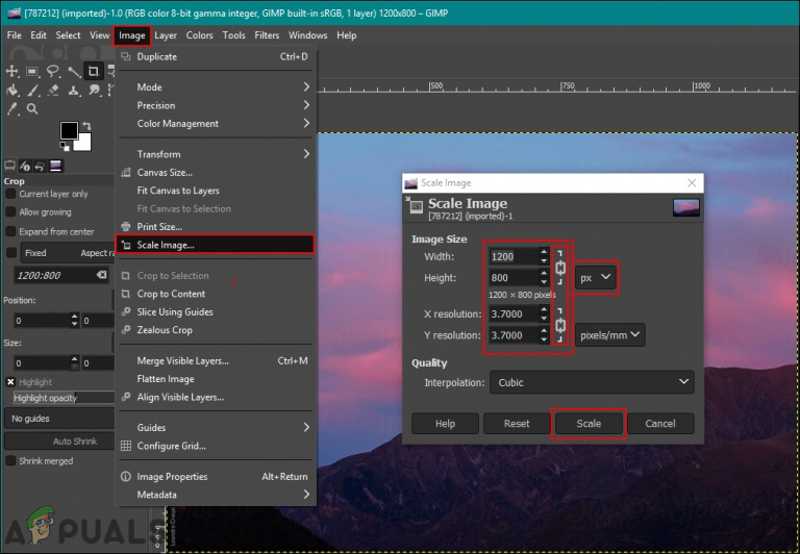
Task: Click the Reset button in dialog
Action: click(x=516, y=424)
